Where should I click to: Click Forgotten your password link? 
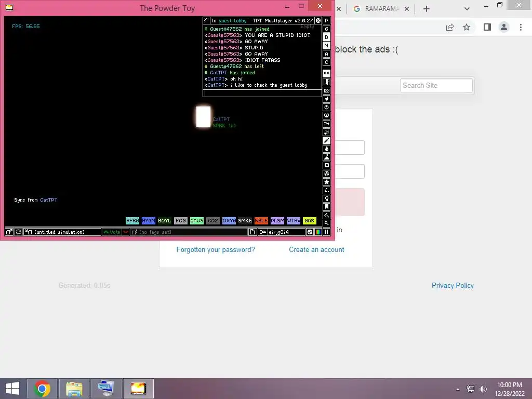pyautogui.click(x=216, y=250)
